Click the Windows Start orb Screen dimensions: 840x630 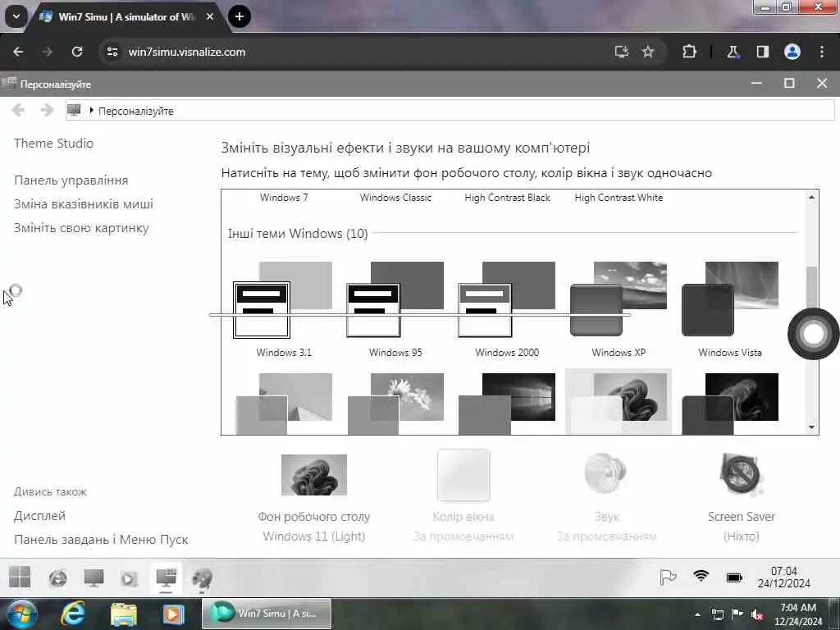click(21, 614)
